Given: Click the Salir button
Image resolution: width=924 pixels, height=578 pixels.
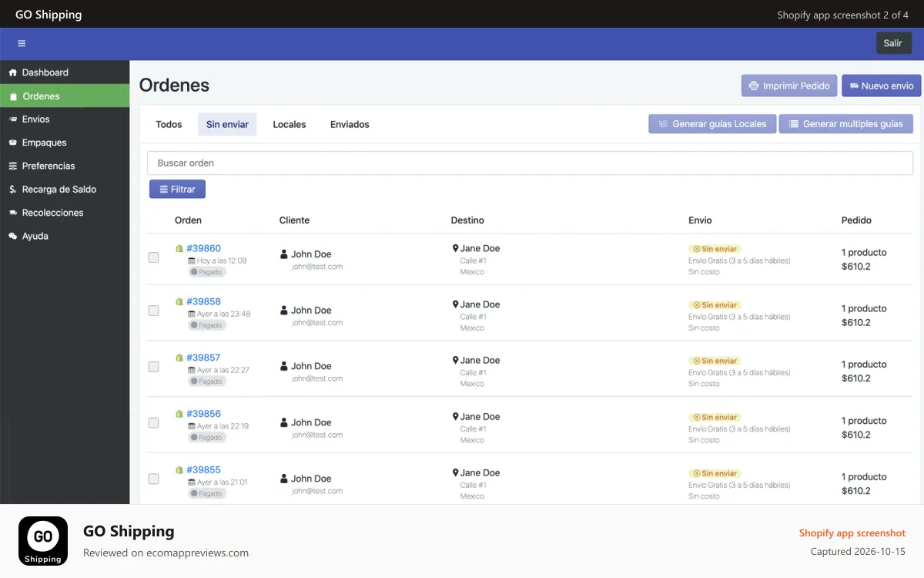Looking at the screenshot, I should click(x=893, y=43).
